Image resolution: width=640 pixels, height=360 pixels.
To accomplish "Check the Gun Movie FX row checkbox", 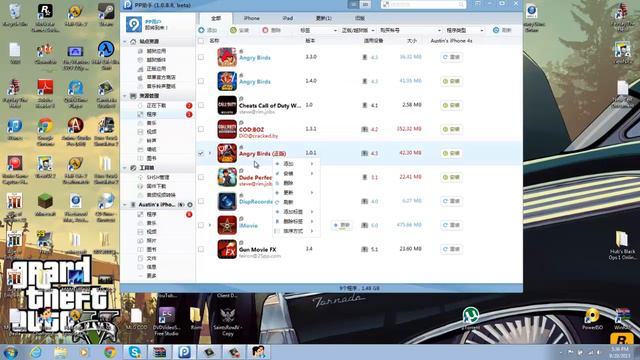I will coord(201,249).
